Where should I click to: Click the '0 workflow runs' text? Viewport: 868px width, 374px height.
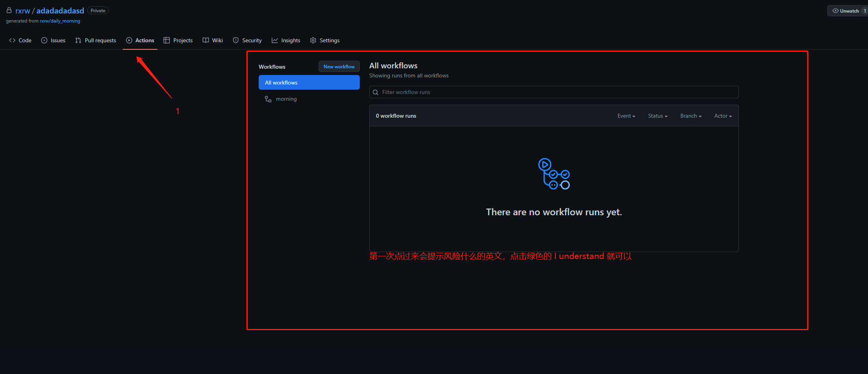[x=396, y=116]
